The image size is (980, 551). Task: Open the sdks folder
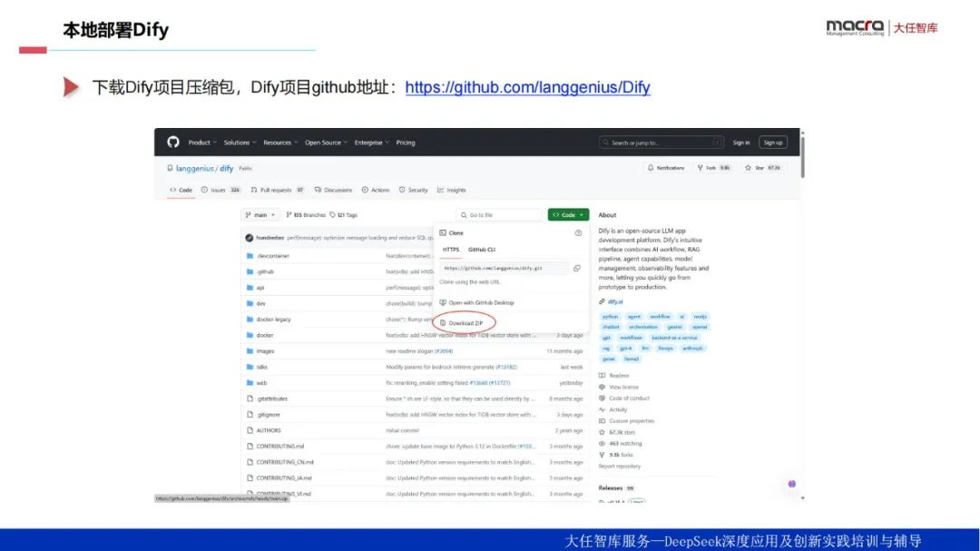tap(262, 367)
